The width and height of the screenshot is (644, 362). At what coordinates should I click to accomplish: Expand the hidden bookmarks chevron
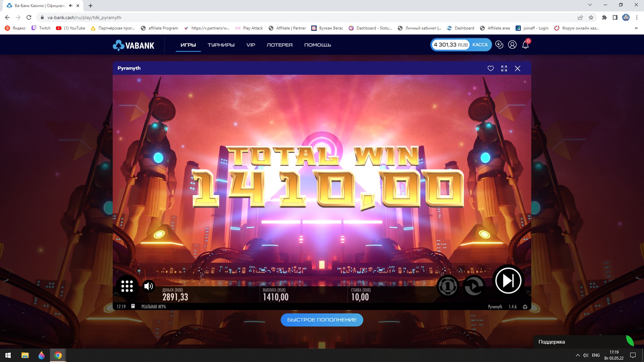coord(636,28)
